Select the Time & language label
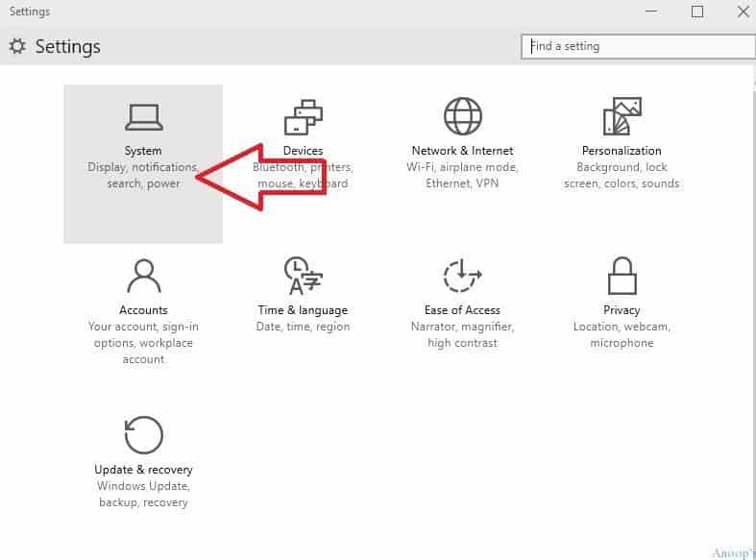This screenshot has height=560, width=756. pyautogui.click(x=303, y=310)
